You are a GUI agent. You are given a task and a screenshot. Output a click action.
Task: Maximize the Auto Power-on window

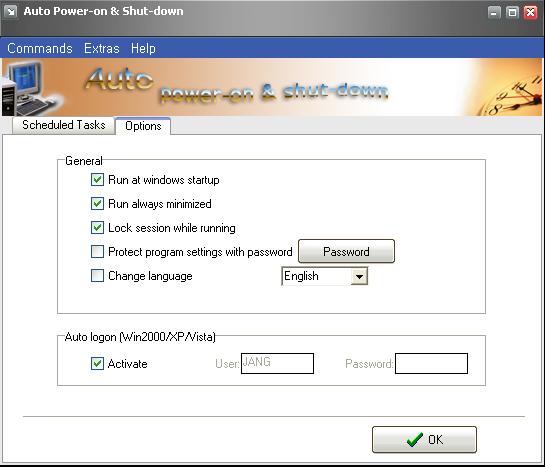512,13
